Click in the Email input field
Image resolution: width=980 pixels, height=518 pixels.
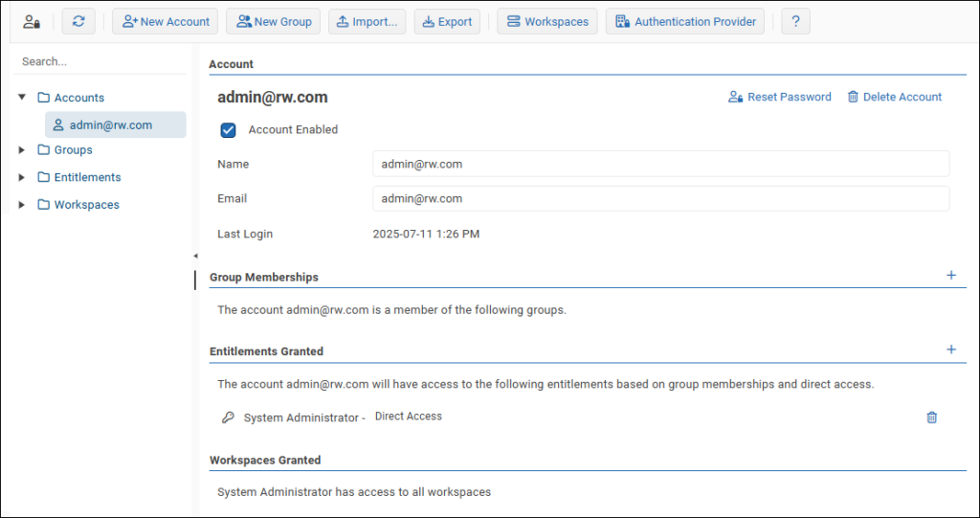(660, 198)
